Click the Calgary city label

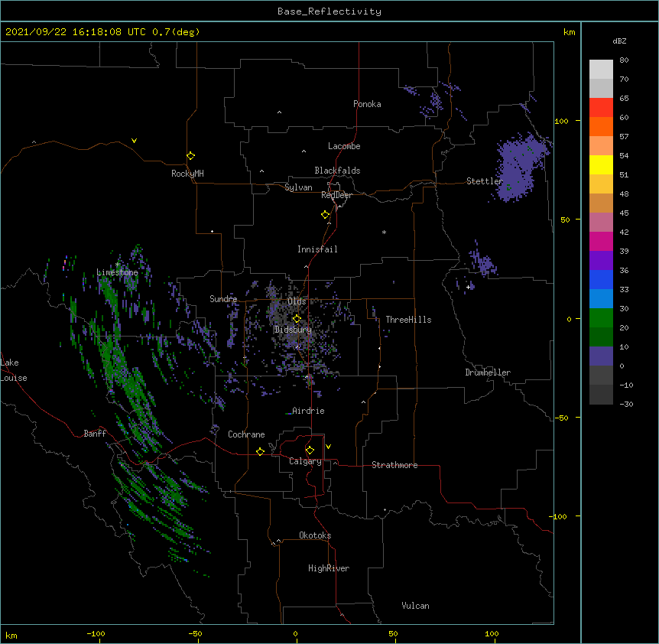[305, 461]
